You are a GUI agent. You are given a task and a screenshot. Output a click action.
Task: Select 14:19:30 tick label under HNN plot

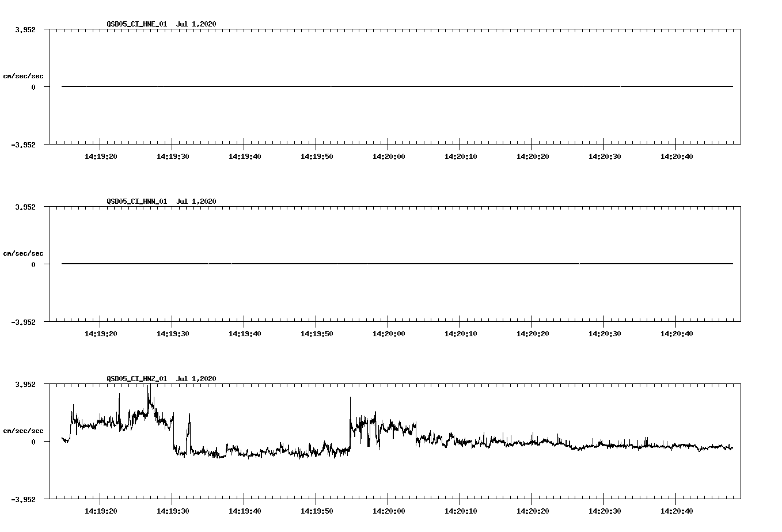pos(173,334)
